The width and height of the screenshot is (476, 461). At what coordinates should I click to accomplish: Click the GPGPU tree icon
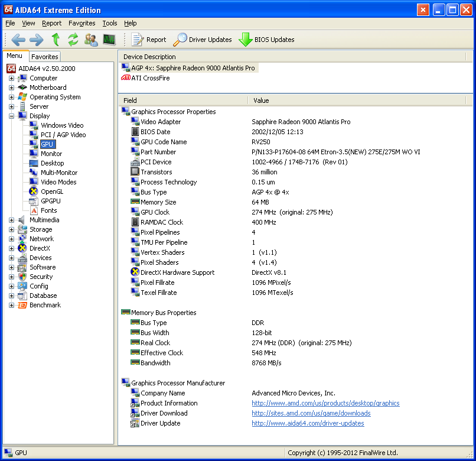[x=33, y=201]
